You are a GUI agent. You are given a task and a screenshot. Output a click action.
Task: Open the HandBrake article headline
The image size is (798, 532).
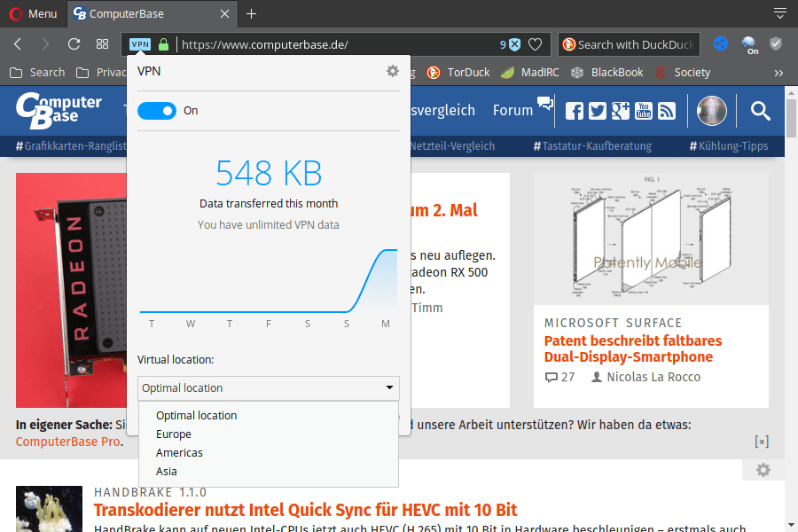point(305,510)
